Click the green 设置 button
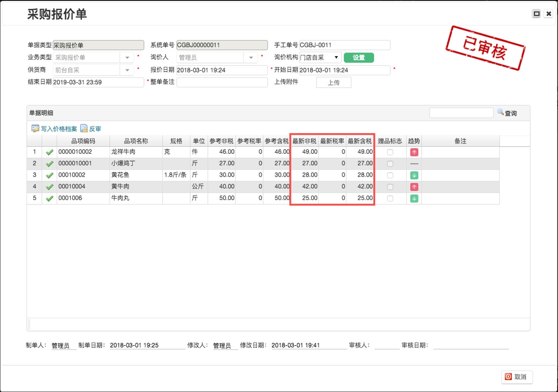 (x=359, y=57)
